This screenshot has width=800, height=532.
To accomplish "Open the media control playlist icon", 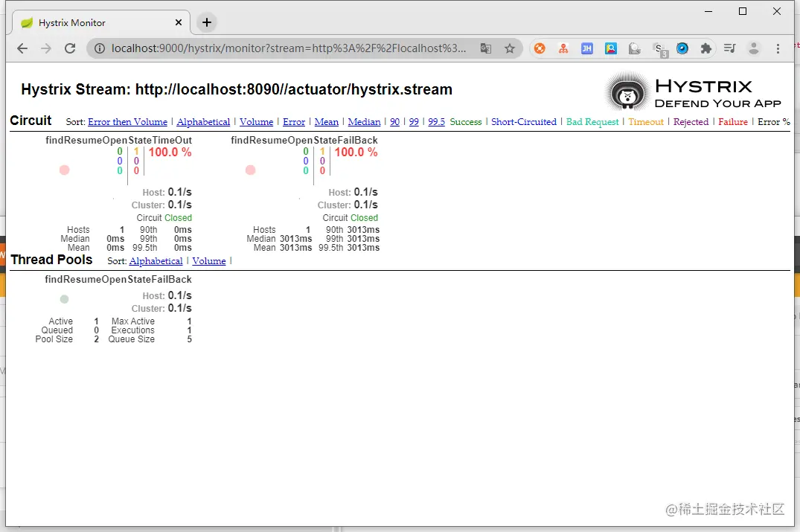I will (730, 48).
